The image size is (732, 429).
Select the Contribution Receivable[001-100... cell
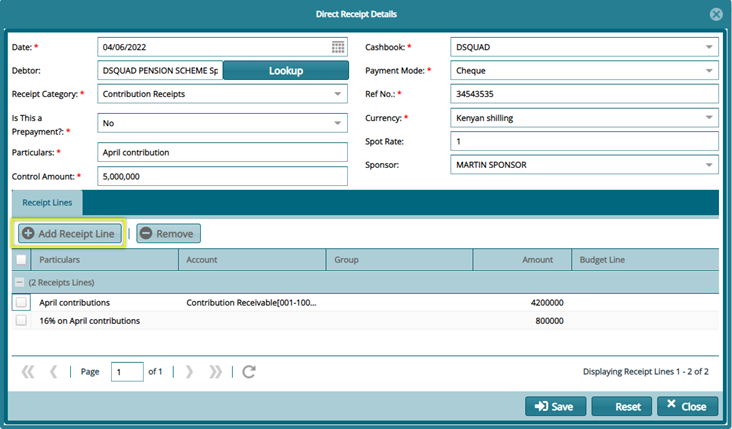[252, 302]
